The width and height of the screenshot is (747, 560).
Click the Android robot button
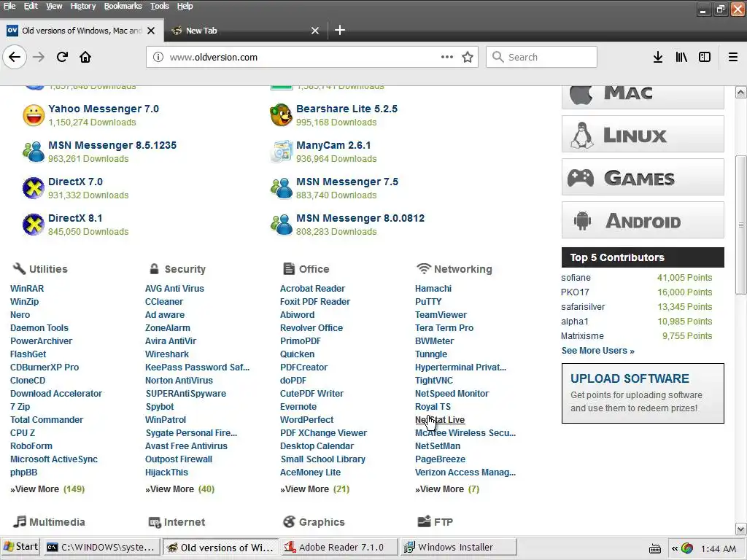643,220
